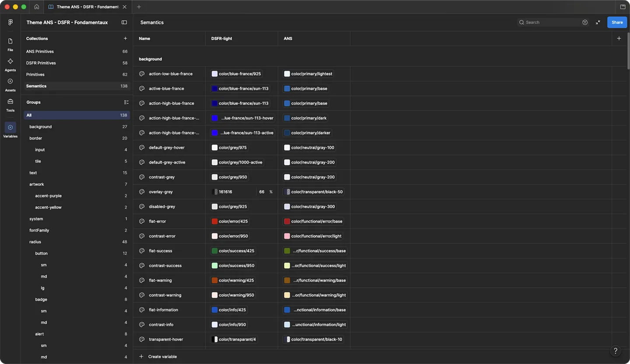This screenshot has width=630, height=364.
Task: Select the flat-warning variable name
Action: [x=161, y=280]
